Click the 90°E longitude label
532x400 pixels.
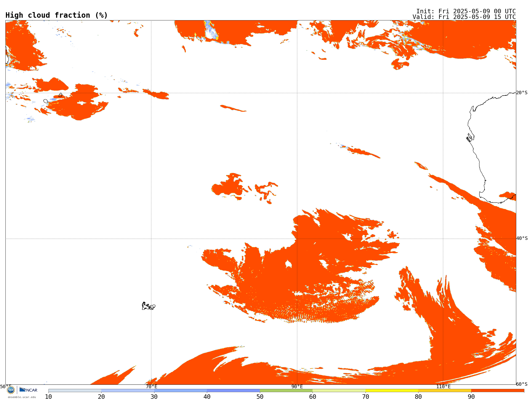coord(297,387)
